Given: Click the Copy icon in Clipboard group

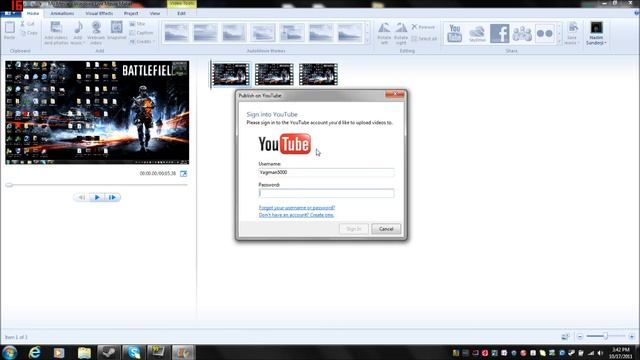Looking at the screenshot, I should (23, 33).
